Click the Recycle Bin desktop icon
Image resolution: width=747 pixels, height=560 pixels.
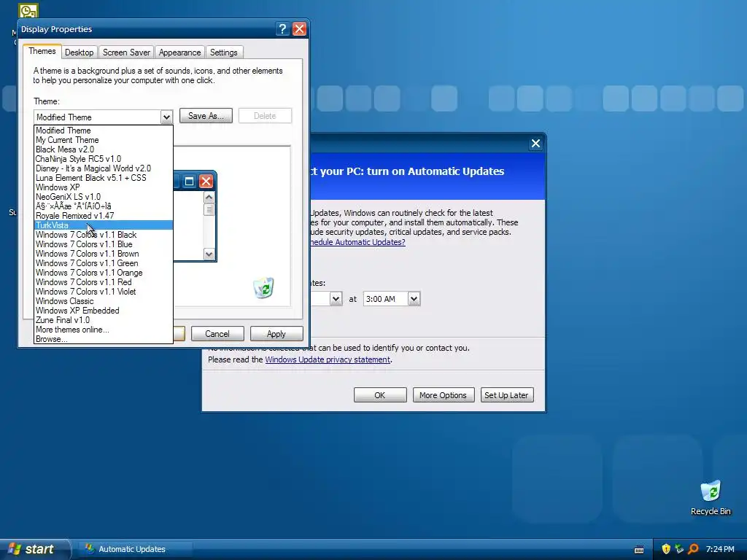point(711,497)
